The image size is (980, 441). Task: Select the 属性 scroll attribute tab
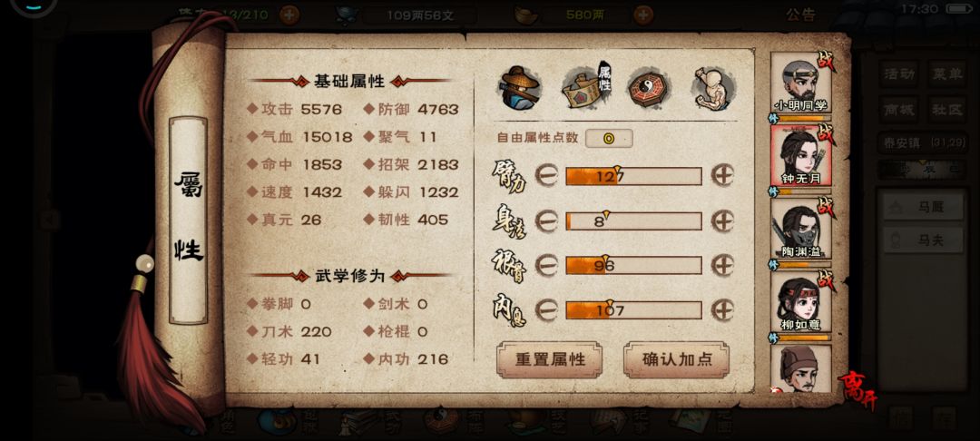586,87
